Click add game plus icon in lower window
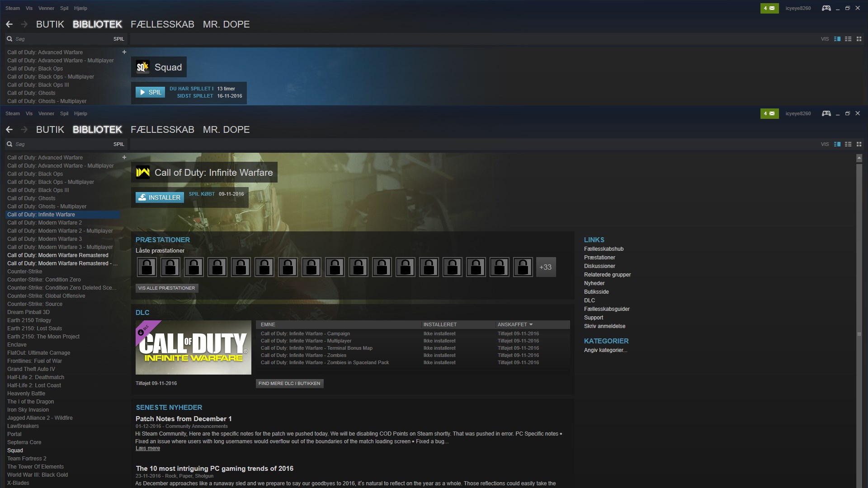 point(124,157)
